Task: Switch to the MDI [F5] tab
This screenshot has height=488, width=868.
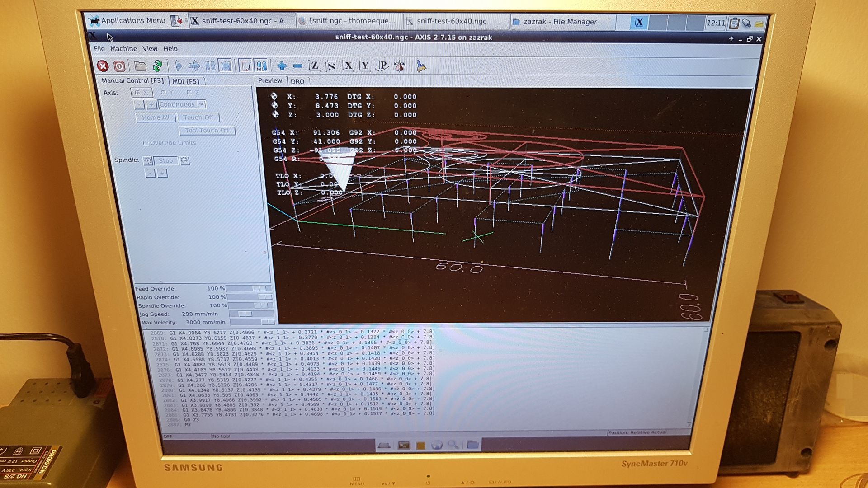Action: click(x=186, y=81)
